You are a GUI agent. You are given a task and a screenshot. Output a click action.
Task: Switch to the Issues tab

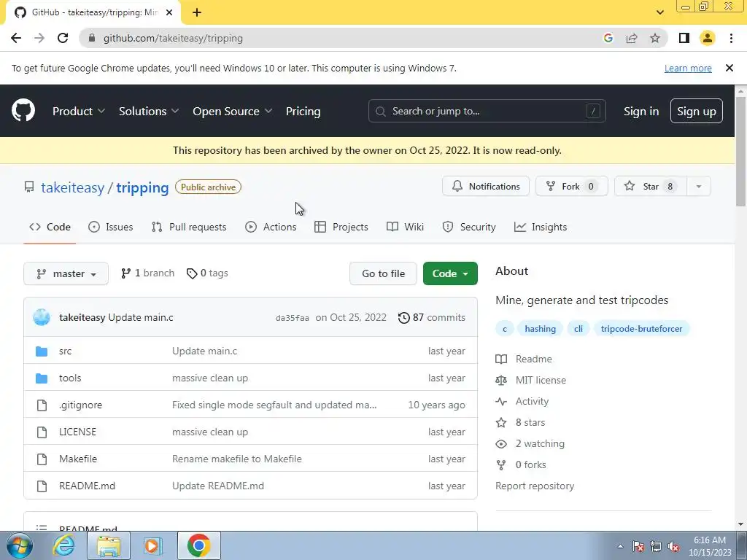coord(111,227)
